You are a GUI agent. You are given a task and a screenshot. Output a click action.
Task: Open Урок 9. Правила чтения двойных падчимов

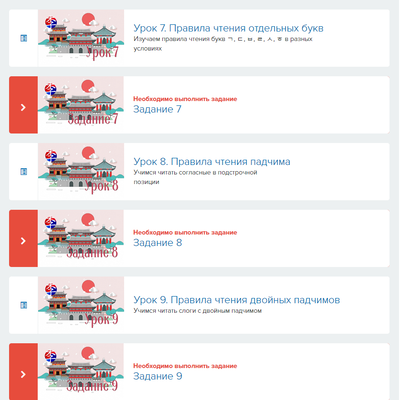click(237, 300)
